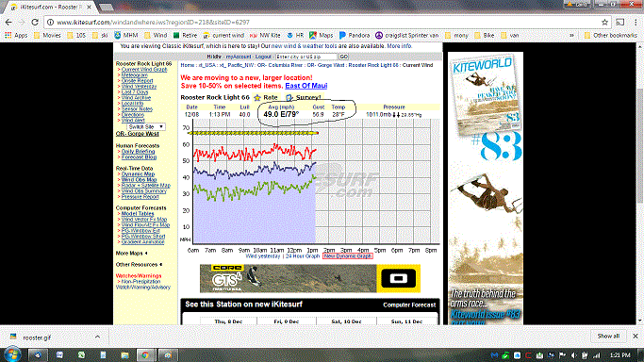
Task: Click the New Dynamic Graph link
Action: [x=348, y=256]
